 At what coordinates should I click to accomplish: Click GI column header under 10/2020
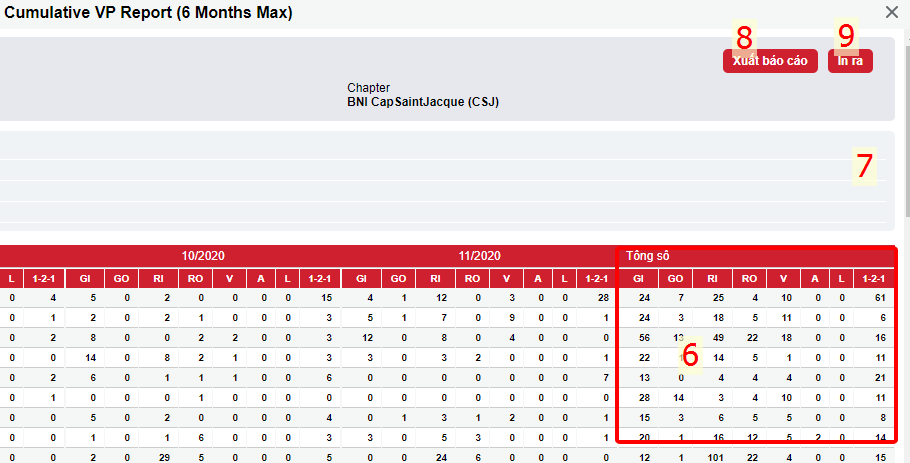pyautogui.click(x=85, y=278)
